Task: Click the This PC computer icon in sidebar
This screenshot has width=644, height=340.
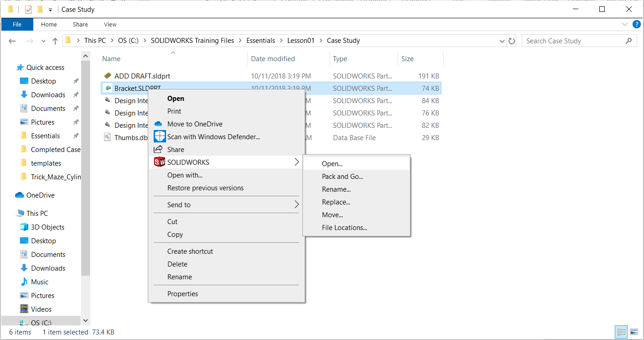Action: (20, 213)
